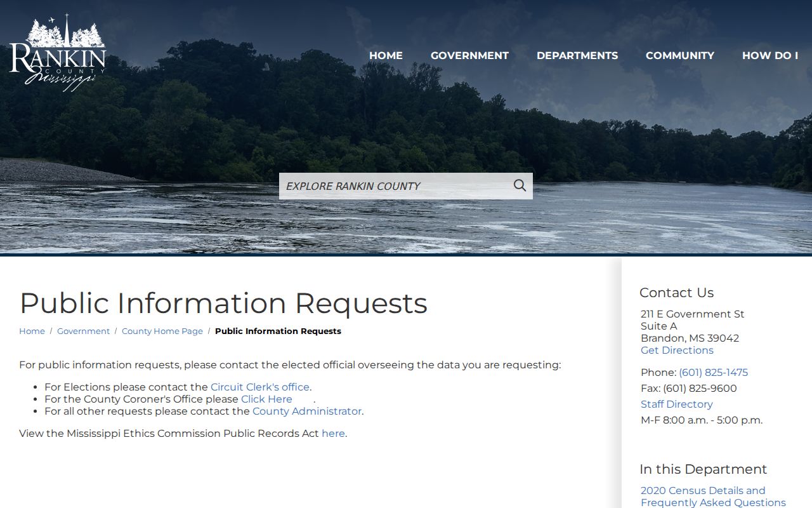Open the Public Records Act here link

pyautogui.click(x=333, y=433)
